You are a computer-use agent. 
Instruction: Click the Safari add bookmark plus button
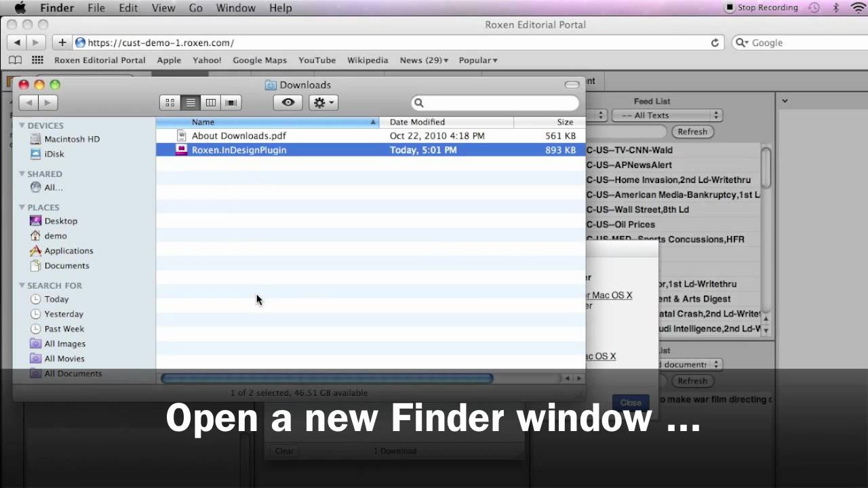pos(62,42)
